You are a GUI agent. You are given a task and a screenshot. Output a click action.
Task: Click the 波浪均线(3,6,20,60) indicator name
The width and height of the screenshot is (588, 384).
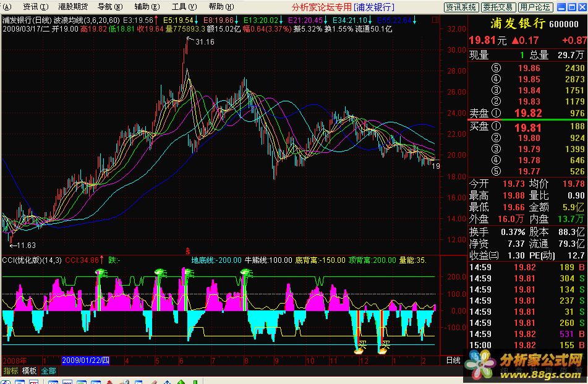(x=87, y=20)
